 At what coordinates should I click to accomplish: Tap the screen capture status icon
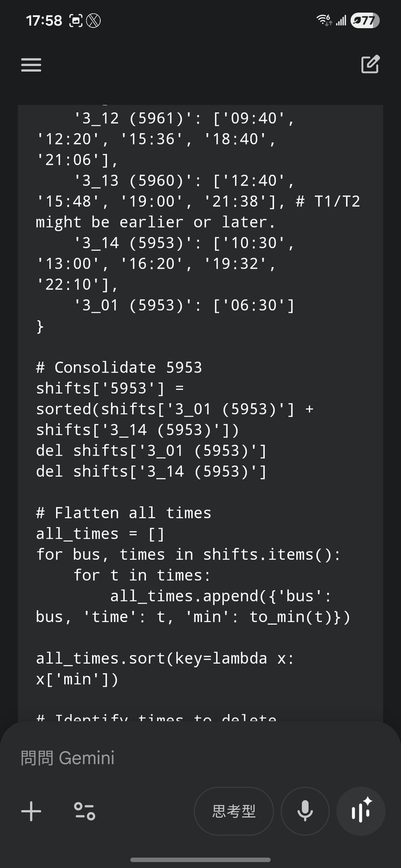coord(76,21)
